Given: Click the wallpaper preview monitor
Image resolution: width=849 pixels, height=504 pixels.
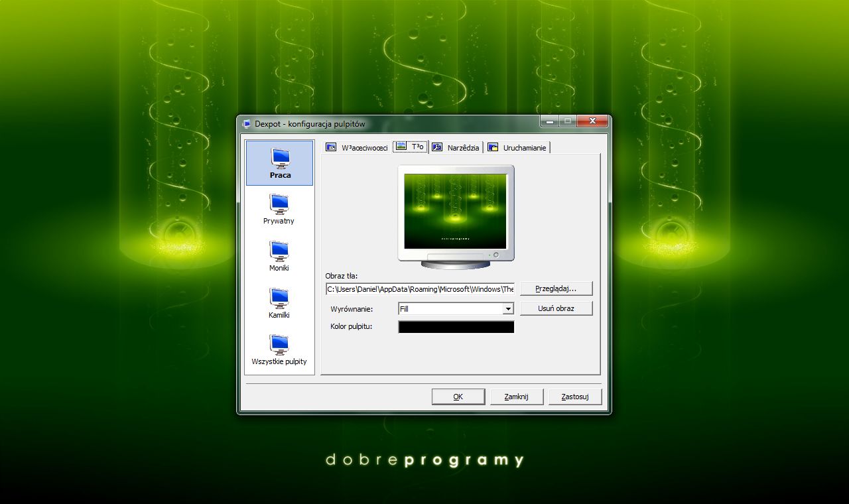Looking at the screenshot, I should pos(456,216).
